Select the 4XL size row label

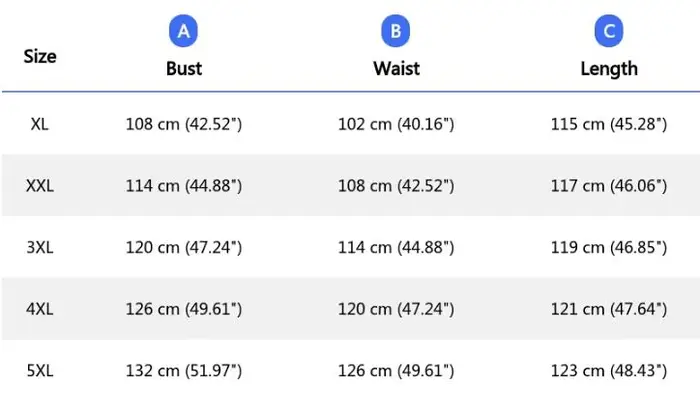[x=40, y=309]
